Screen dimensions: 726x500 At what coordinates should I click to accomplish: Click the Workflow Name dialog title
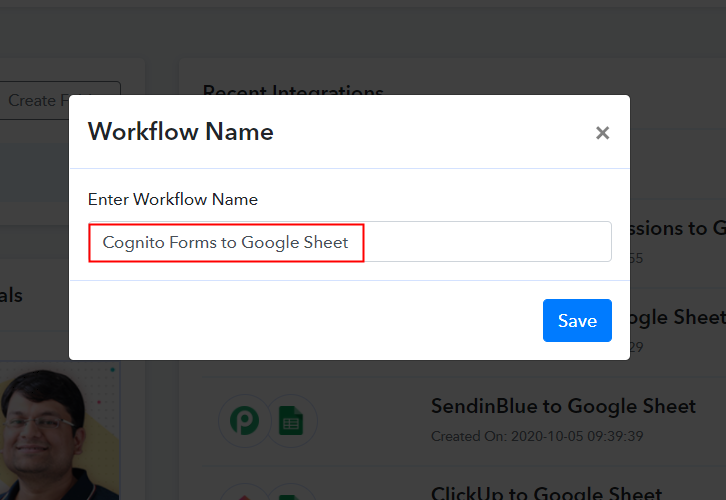[x=181, y=131]
